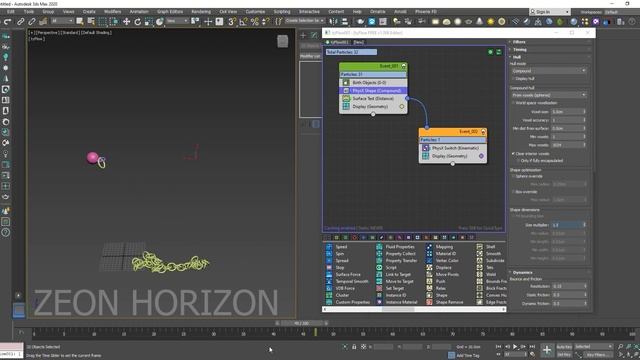Click the Size multiplier input field
640x360 pixels.
coord(569,225)
